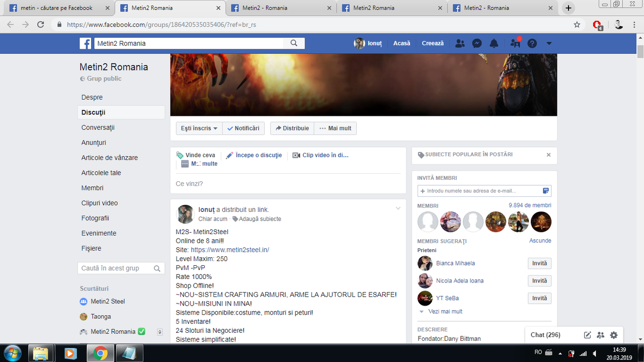The width and height of the screenshot is (644, 362).
Task: Open the Mai mult menu
Action: tap(335, 128)
